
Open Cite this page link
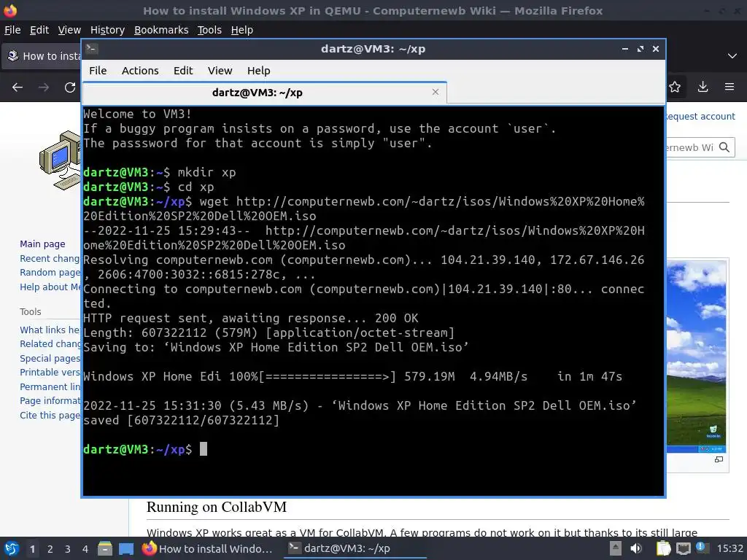click(x=50, y=415)
